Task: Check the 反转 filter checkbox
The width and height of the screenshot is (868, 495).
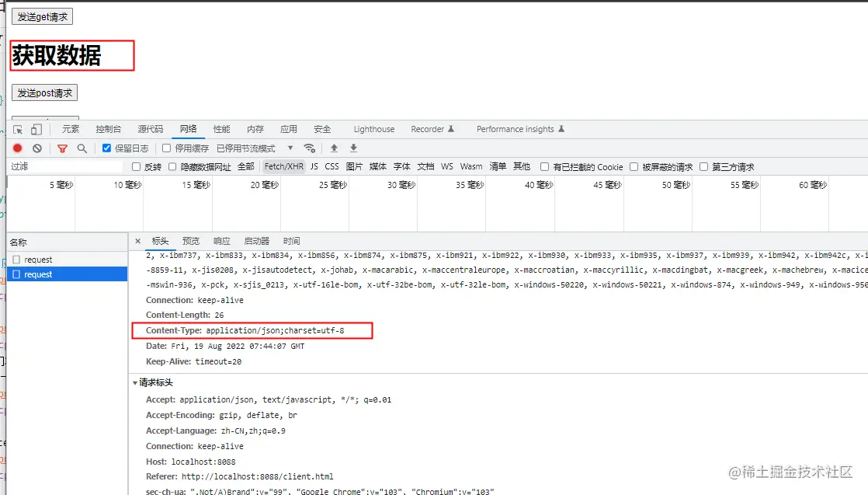Action: coord(136,167)
